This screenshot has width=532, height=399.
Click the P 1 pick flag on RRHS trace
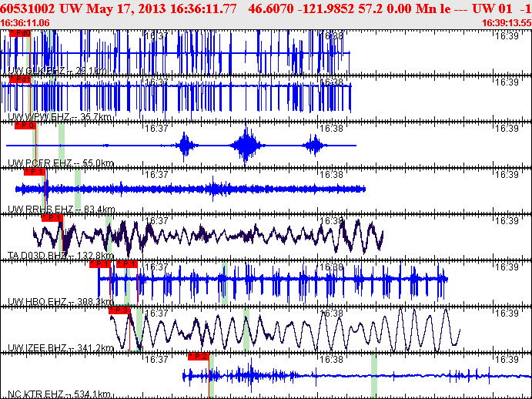[x=35, y=172]
